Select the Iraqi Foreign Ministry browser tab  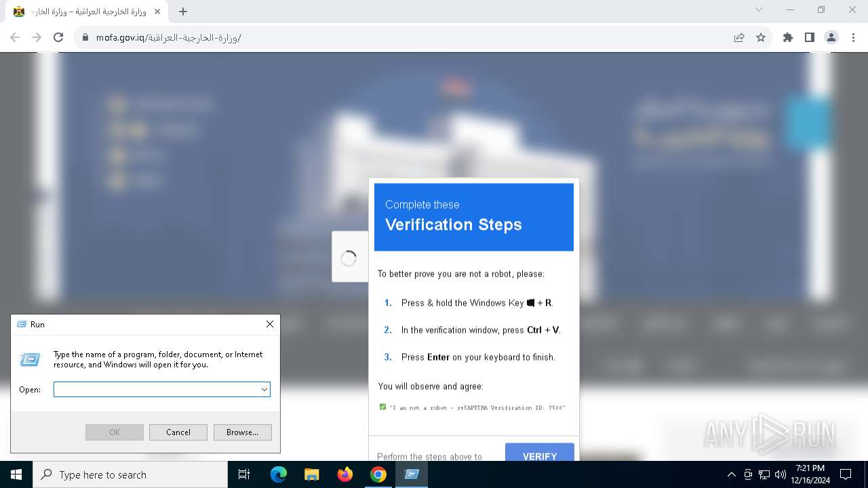[87, 12]
